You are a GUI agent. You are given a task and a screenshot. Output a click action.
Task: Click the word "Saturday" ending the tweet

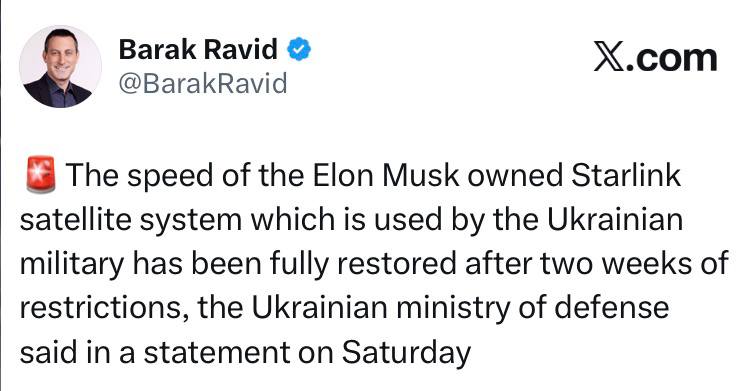[406, 353]
